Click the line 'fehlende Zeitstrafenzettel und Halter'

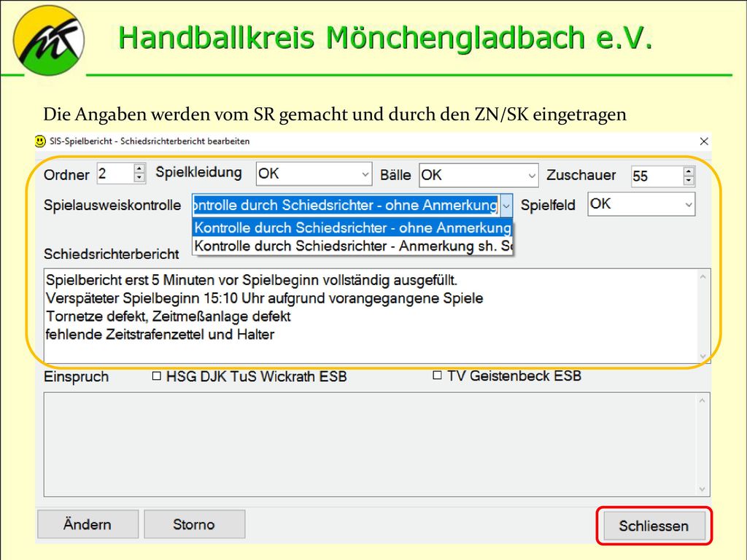click(160, 335)
